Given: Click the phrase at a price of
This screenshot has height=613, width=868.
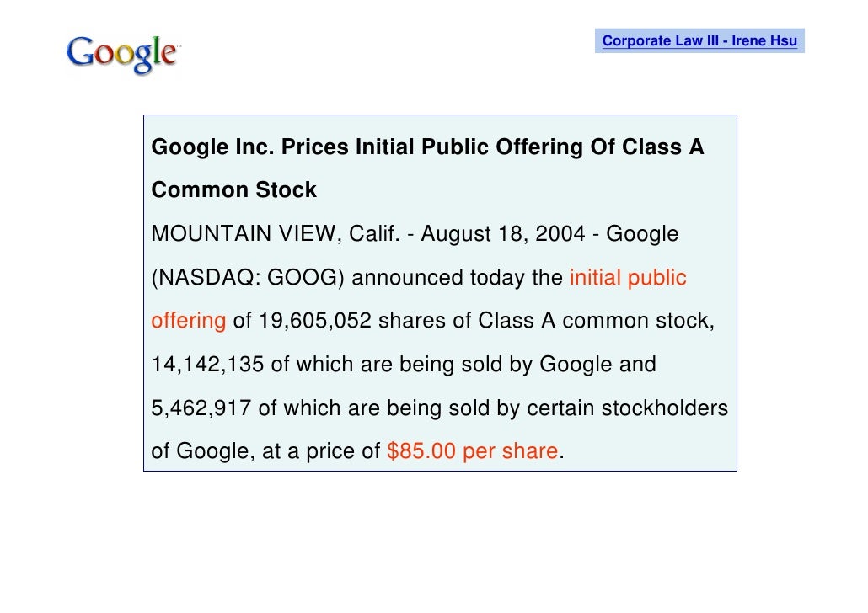Looking at the screenshot, I should 322,451.
